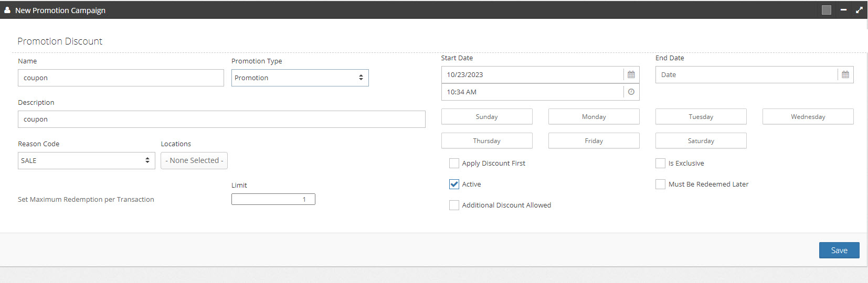Click the start time field showing 10:34 AM
This screenshot has width=868, height=283.
point(533,92)
